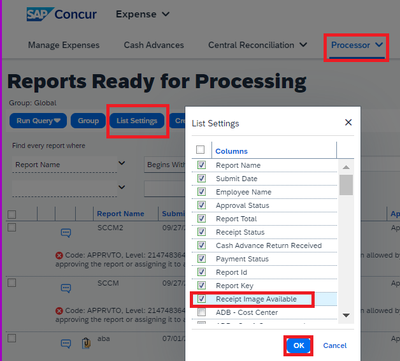
Task: Click the column list scroll up arrow
Action: (x=346, y=167)
